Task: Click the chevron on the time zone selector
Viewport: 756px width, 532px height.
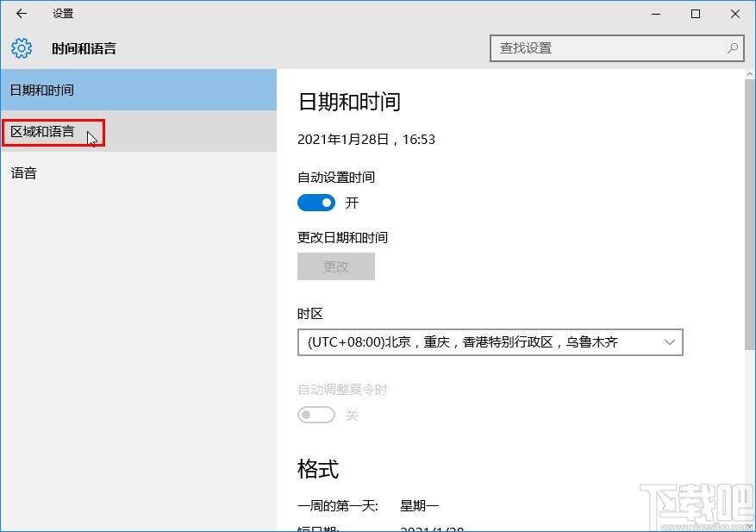Action: pos(670,342)
